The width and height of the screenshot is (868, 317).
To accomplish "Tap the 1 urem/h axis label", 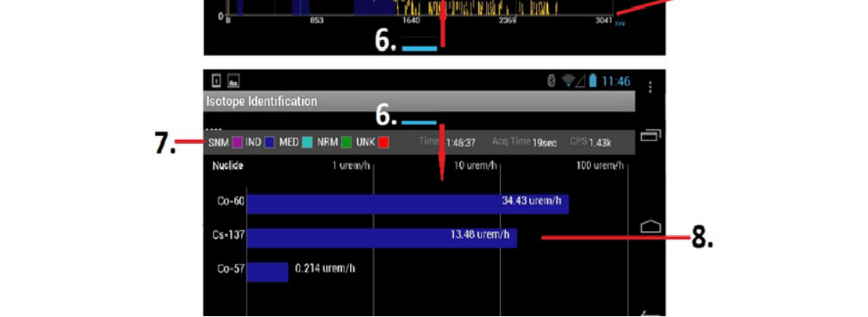I will point(351,166).
